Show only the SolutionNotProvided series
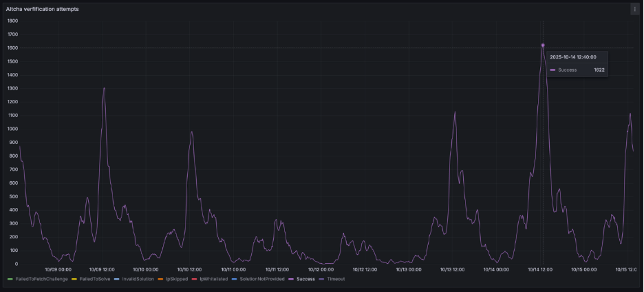The height and width of the screenshot is (292, 644). coord(261,279)
